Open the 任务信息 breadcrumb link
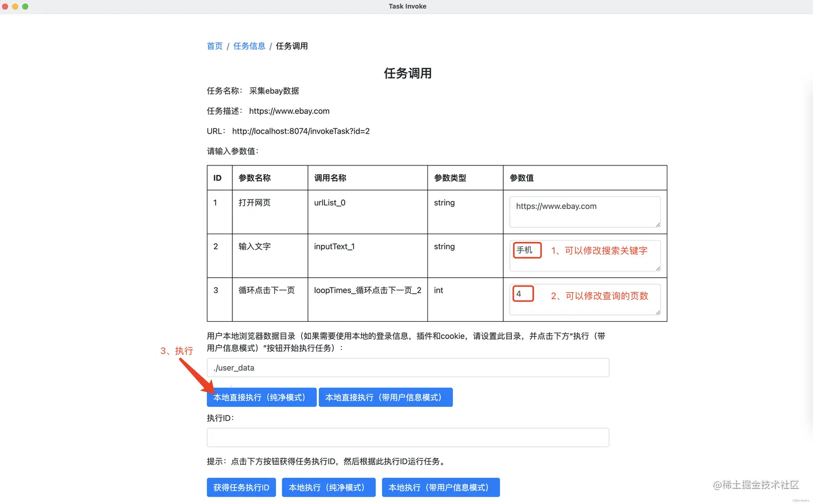 249,46
